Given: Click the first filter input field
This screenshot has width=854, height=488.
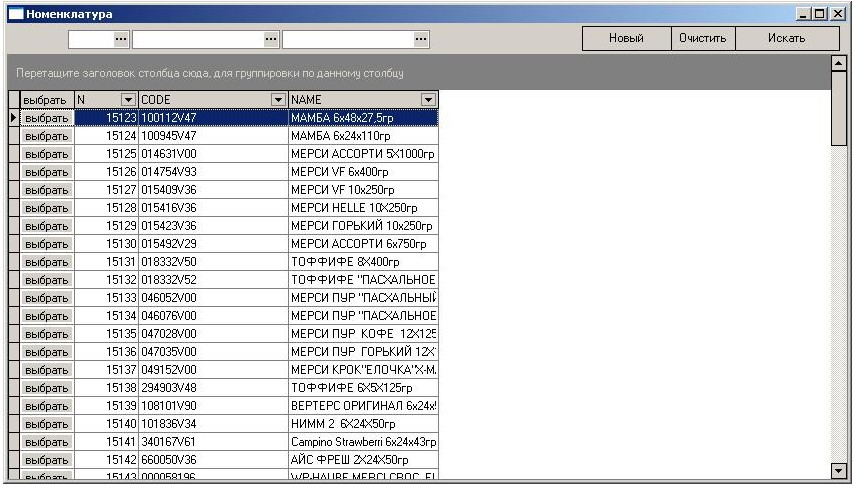Looking at the screenshot, I should pyautogui.click(x=90, y=39).
